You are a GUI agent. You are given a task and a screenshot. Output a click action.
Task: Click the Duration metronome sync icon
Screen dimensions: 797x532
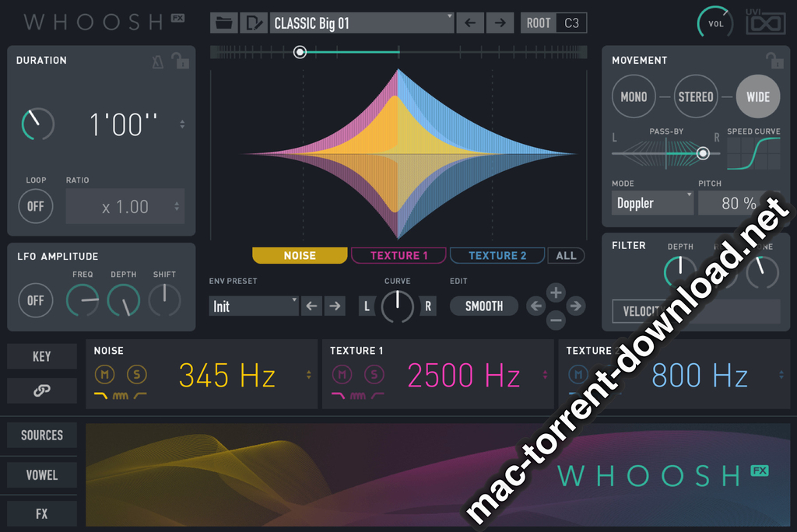(x=157, y=61)
